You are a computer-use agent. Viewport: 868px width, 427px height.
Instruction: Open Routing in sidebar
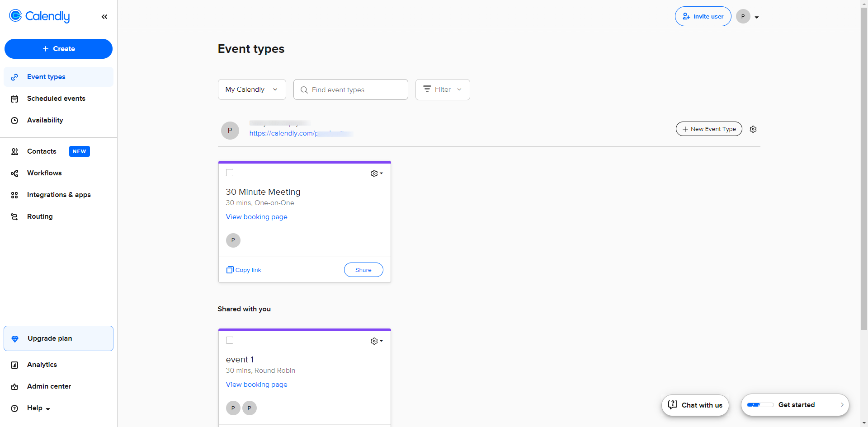[58, 216]
